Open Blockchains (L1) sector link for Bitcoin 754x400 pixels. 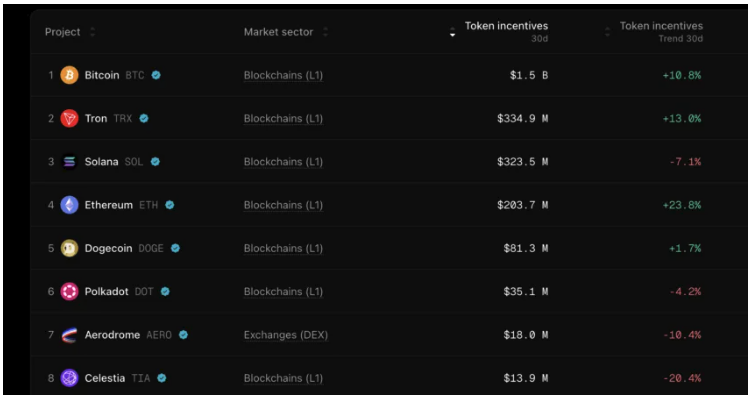tap(283, 75)
